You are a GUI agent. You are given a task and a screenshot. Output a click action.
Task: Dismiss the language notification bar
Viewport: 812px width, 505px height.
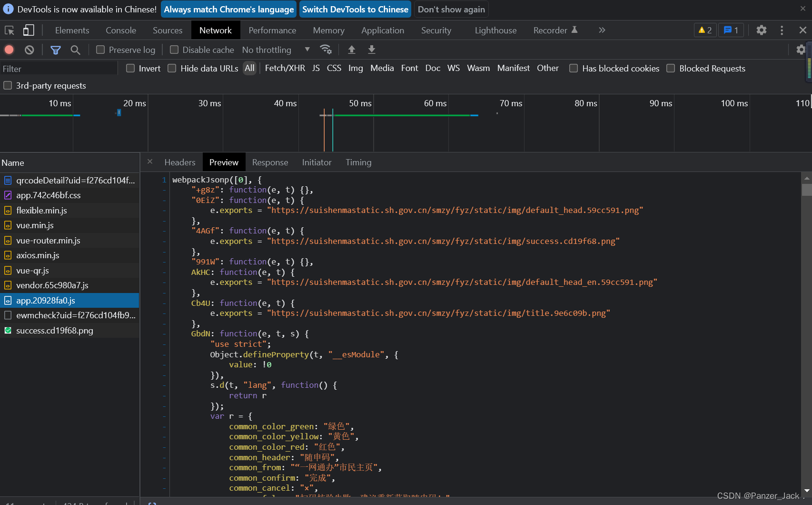(803, 9)
